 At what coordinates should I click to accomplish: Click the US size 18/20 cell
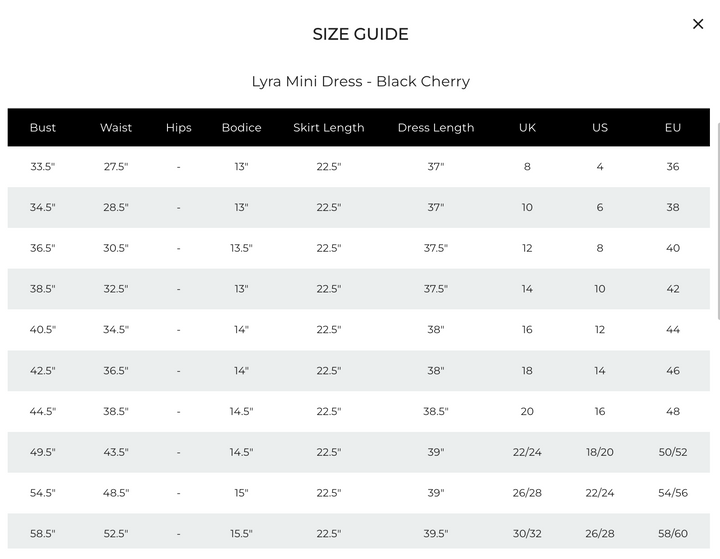(x=600, y=452)
